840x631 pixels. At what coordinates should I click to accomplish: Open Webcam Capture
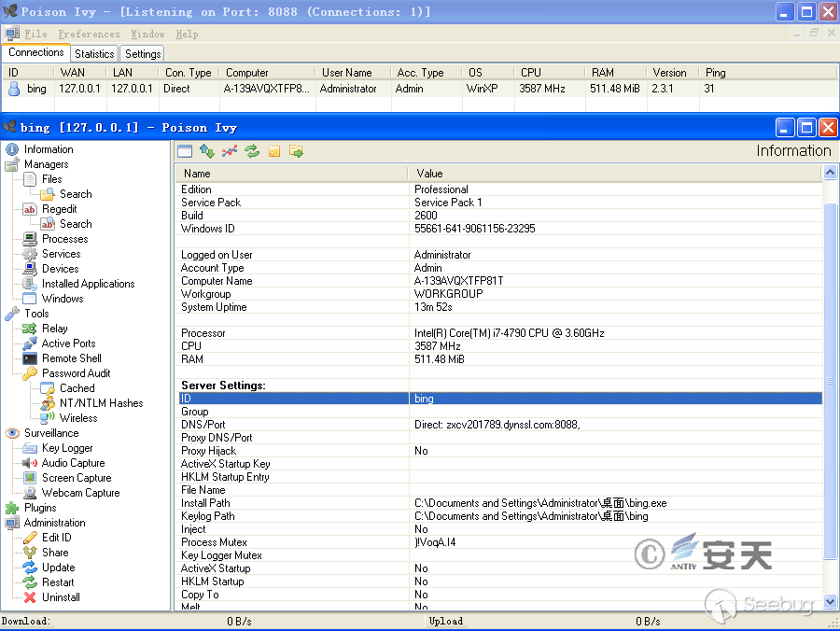click(80, 493)
